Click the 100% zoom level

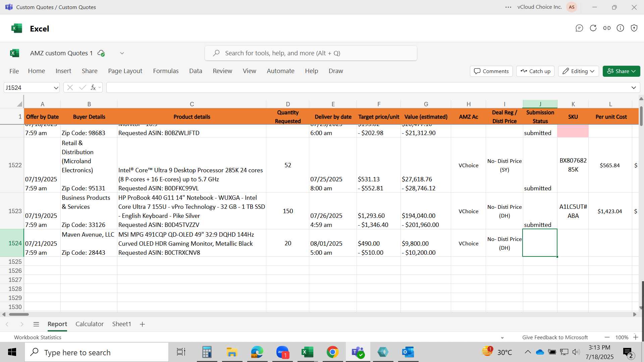(x=622, y=337)
